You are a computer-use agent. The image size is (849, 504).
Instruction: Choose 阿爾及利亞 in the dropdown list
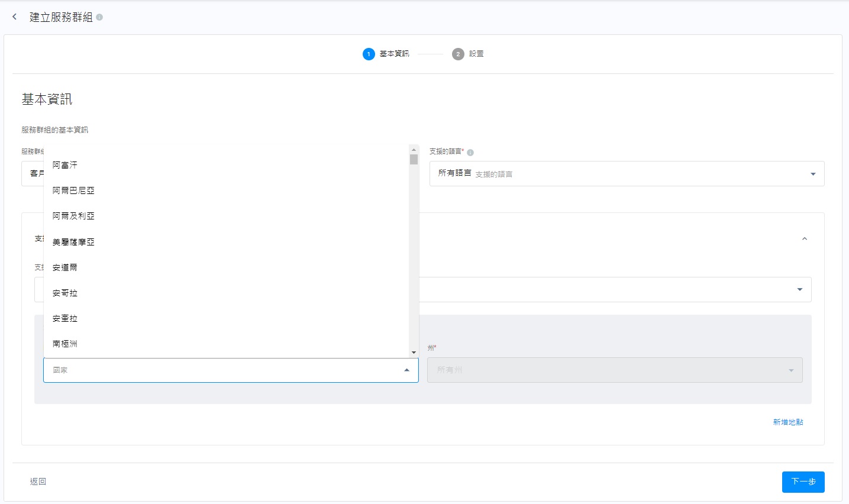point(73,216)
